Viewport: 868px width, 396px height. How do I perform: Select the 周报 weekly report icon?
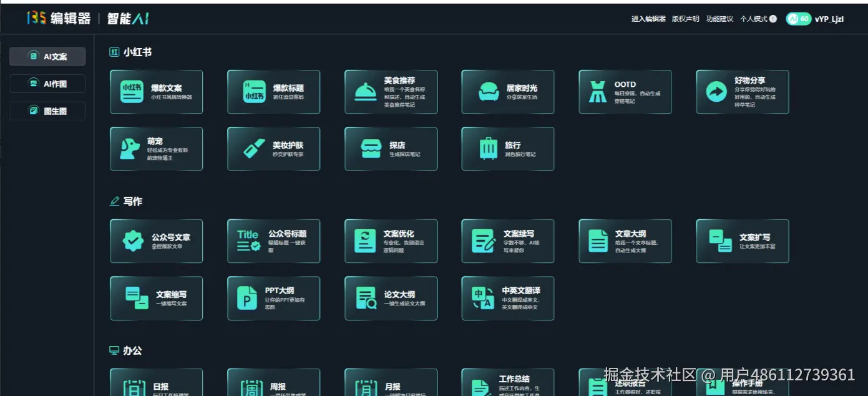[x=252, y=388]
